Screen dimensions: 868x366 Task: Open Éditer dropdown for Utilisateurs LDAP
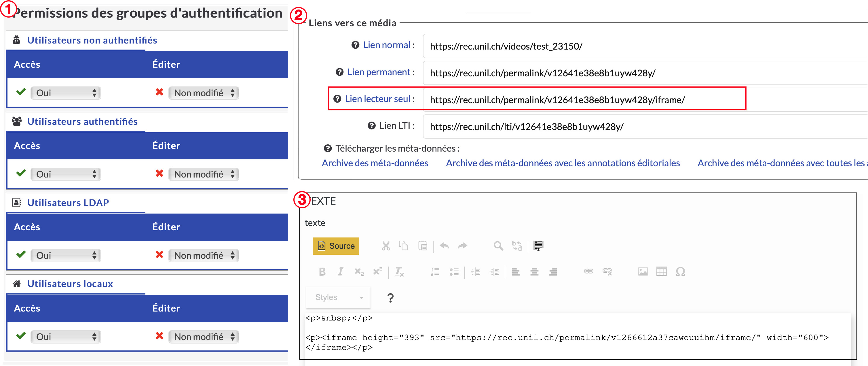coord(204,256)
